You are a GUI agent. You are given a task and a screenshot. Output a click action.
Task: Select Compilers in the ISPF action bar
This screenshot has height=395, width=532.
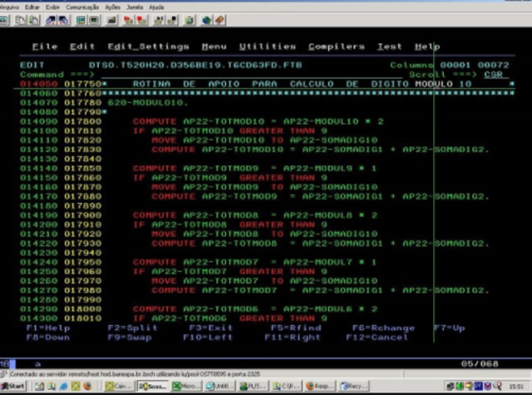(337, 47)
